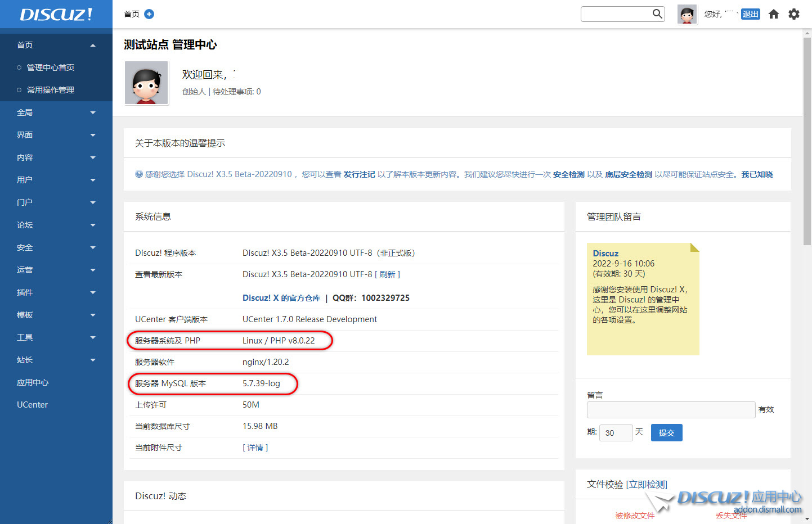Select the 15.98 MB database size value
812x524 pixels.
coord(260,426)
